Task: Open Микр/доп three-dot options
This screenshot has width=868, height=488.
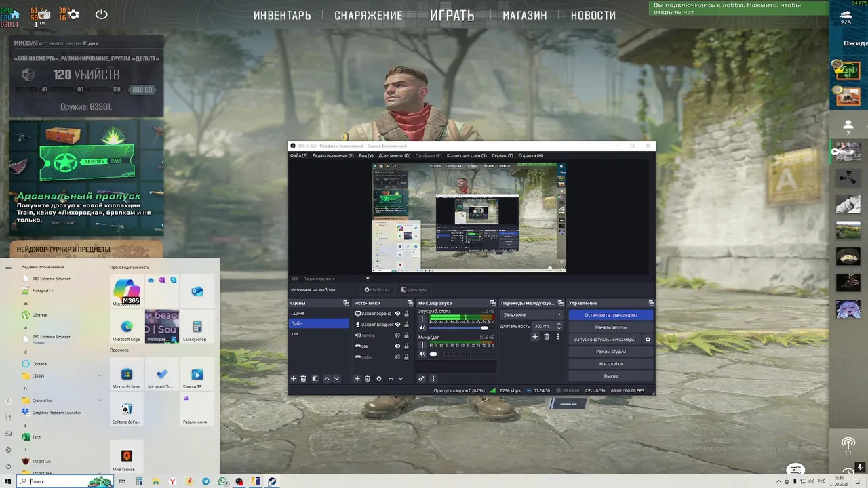Action: [422, 345]
